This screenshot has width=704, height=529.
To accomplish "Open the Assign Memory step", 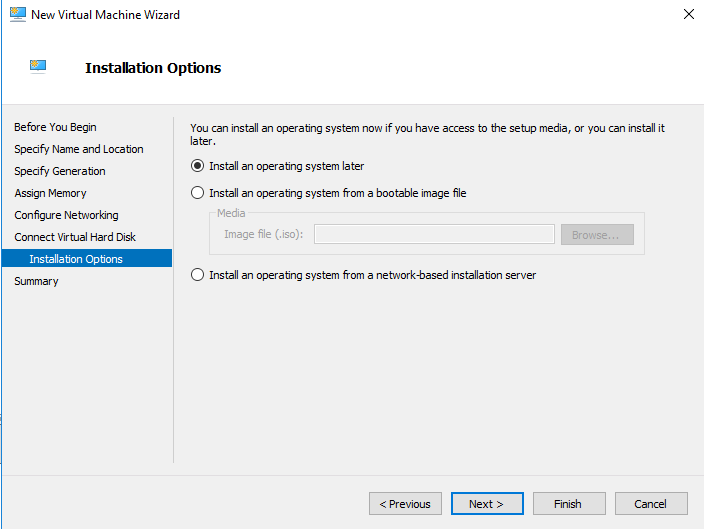I will [x=50, y=193].
